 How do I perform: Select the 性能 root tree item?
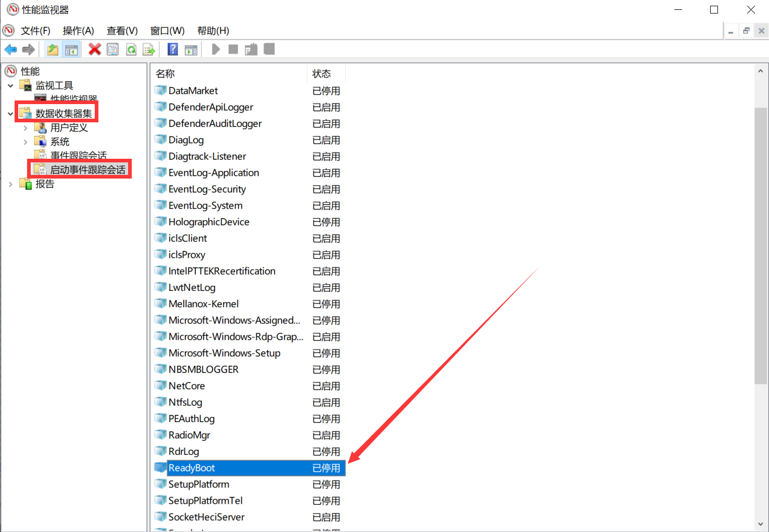coord(30,71)
